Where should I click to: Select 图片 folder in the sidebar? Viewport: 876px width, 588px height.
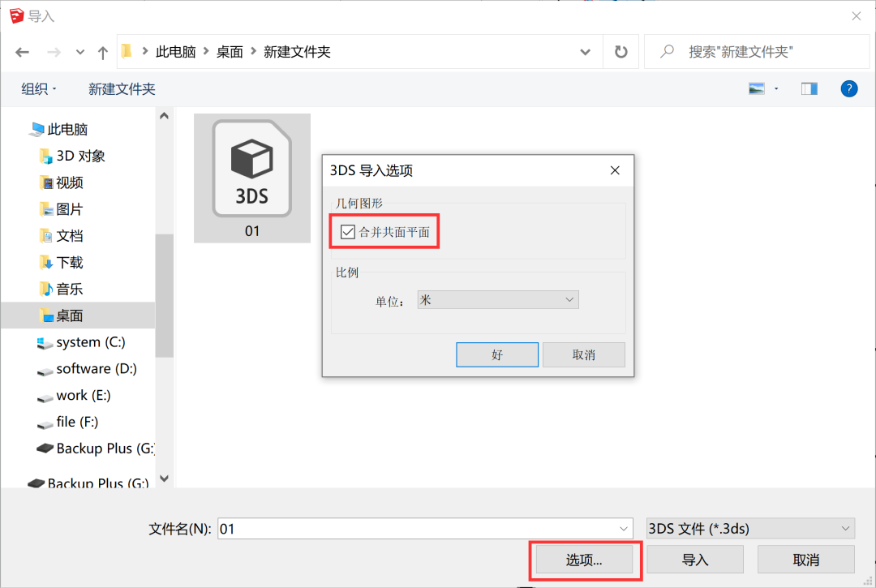click(61, 209)
